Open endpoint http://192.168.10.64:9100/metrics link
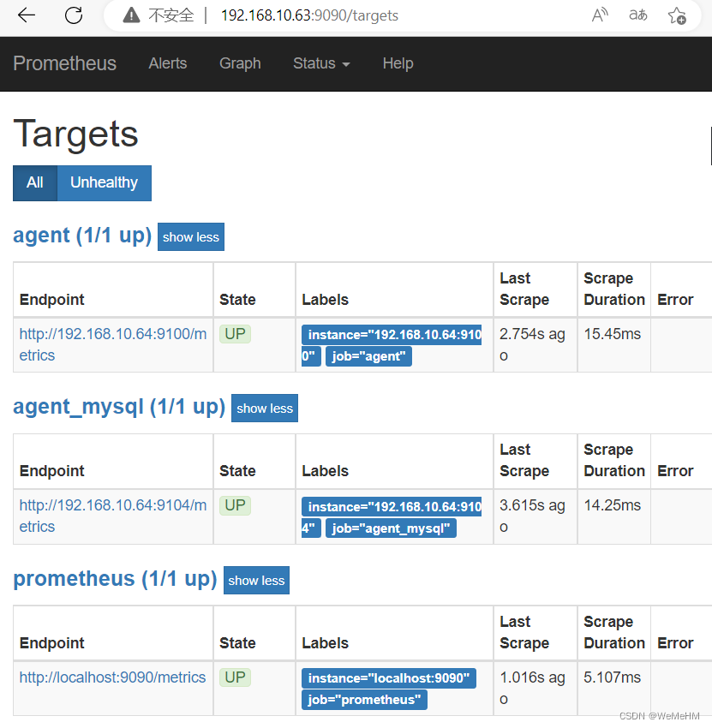The width and height of the screenshot is (712, 728). pos(113,344)
